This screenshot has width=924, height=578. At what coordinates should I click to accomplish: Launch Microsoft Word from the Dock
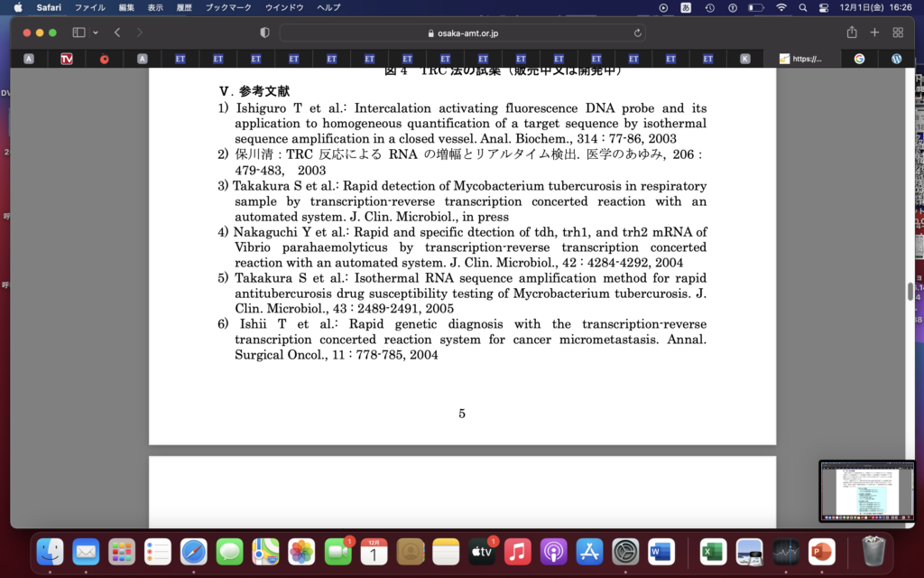pyautogui.click(x=661, y=551)
